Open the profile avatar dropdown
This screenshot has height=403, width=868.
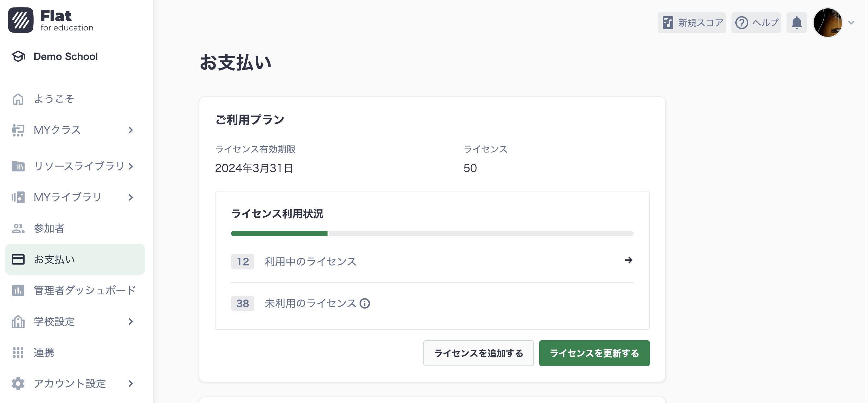click(x=829, y=23)
